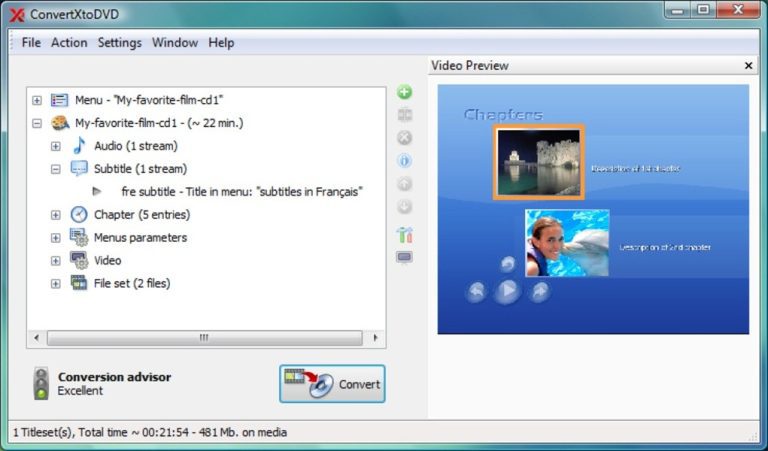
Task: Expand the Audio (1 stream) node
Action: 56,146
